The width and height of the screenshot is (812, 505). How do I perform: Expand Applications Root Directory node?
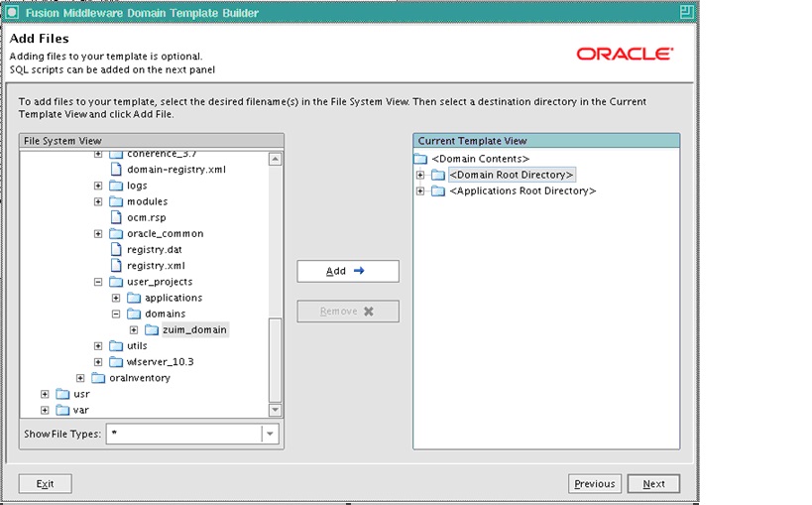coord(420,191)
